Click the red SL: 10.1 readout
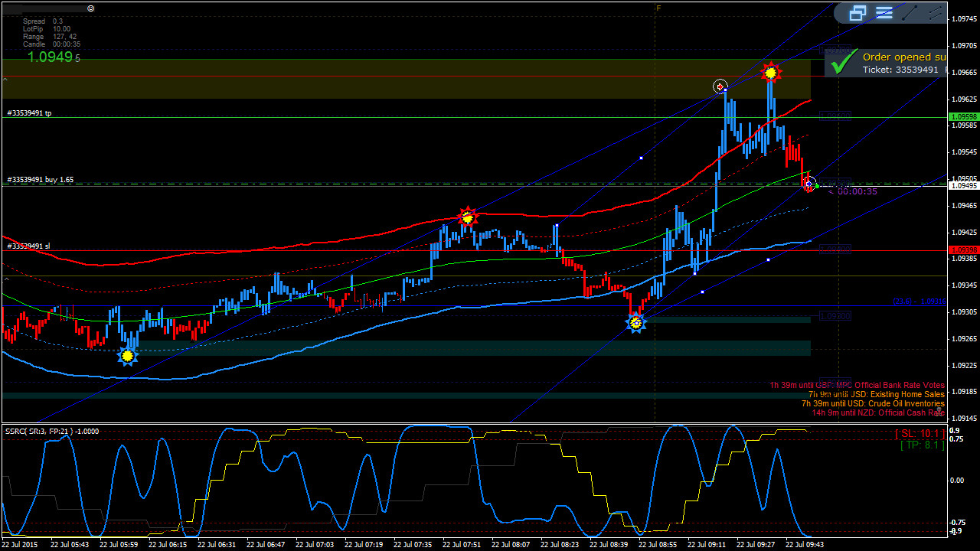 coord(920,434)
